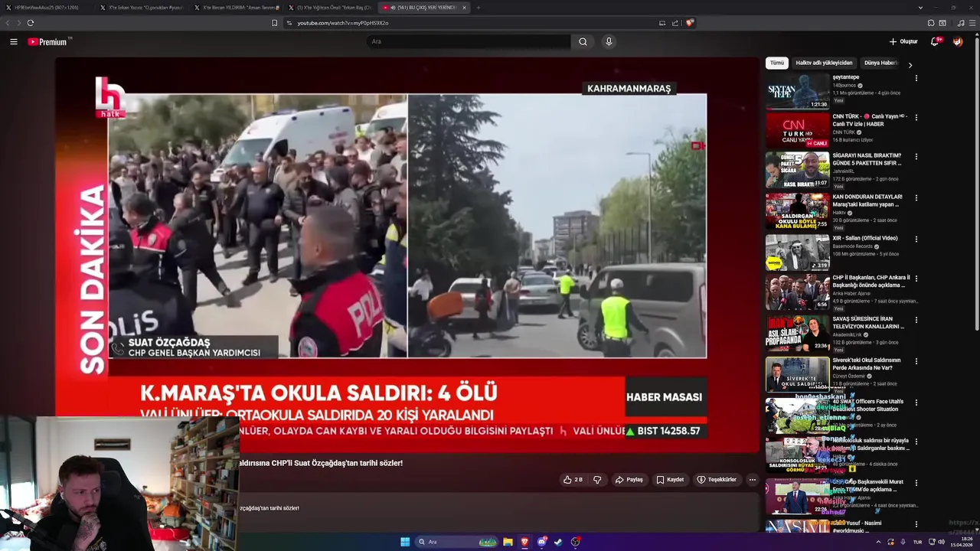The width and height of the screenshot is (980, 551).
Task: Open the notifications bell
Action: click(935, 41)
